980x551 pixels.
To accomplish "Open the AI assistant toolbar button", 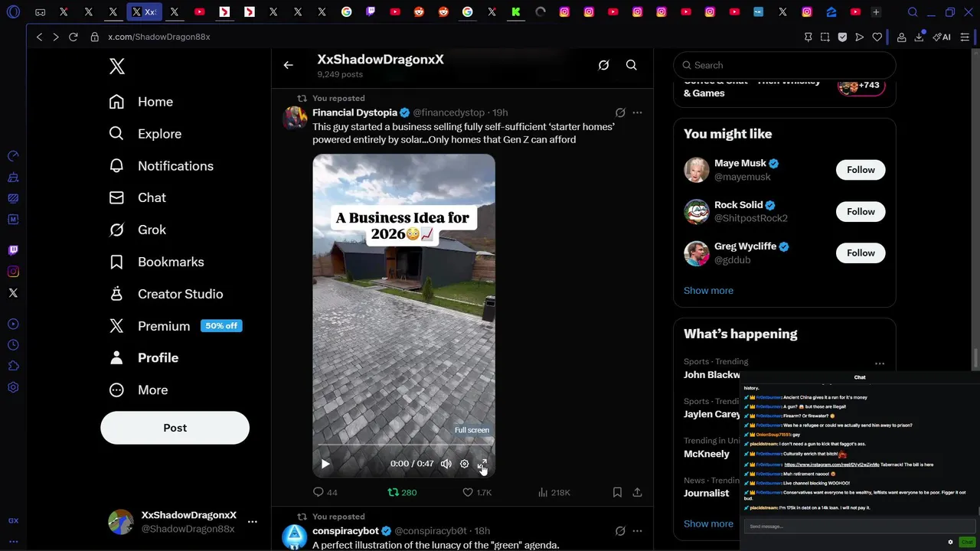I will tap(942, 37).
